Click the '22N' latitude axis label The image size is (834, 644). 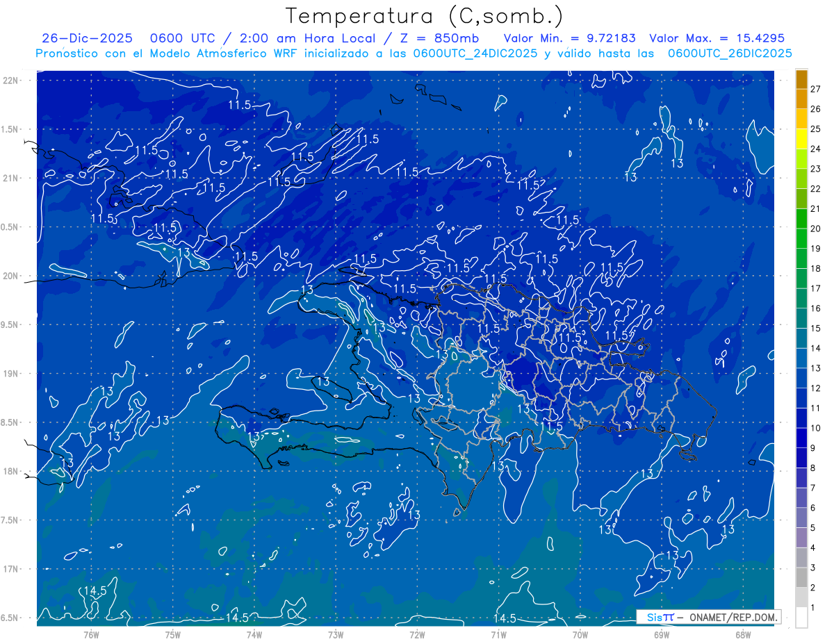click(x=11, y=80)
